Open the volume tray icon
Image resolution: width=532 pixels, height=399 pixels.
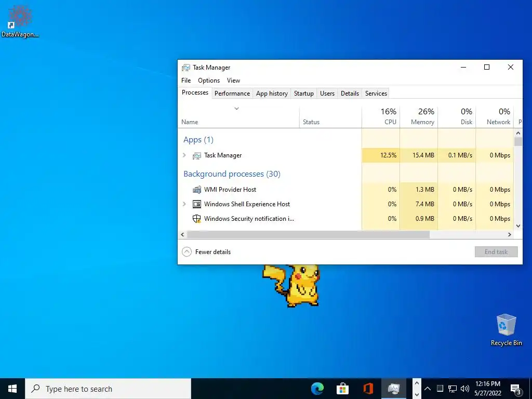465,389
